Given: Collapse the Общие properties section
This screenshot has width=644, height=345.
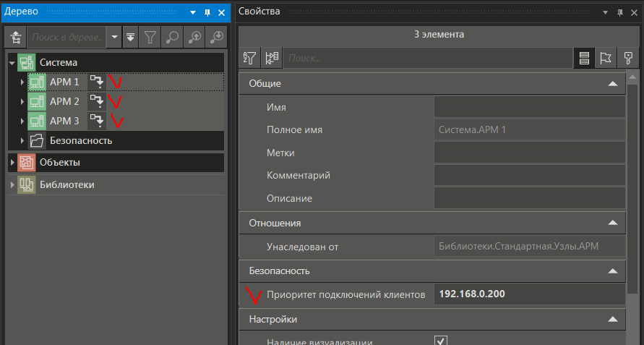Looking at the screenshot, I should click(x=613, y=83).
